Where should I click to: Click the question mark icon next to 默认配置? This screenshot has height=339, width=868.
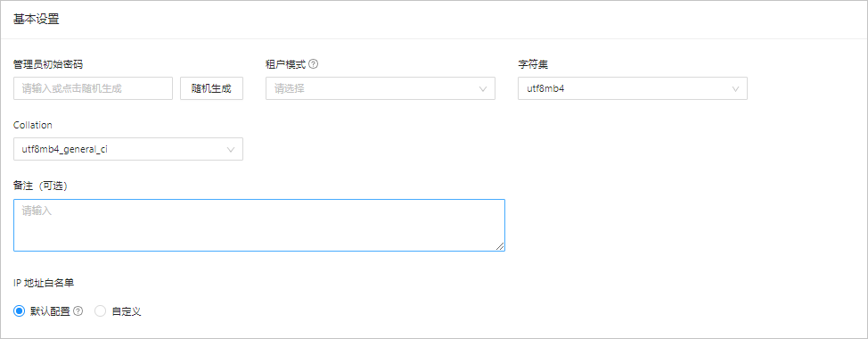click(78, 311)
